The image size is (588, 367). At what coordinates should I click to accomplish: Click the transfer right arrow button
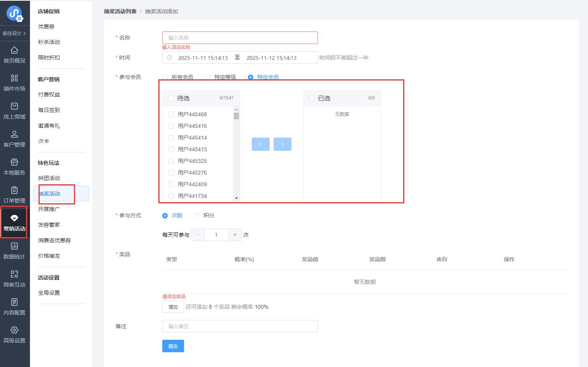283,144
